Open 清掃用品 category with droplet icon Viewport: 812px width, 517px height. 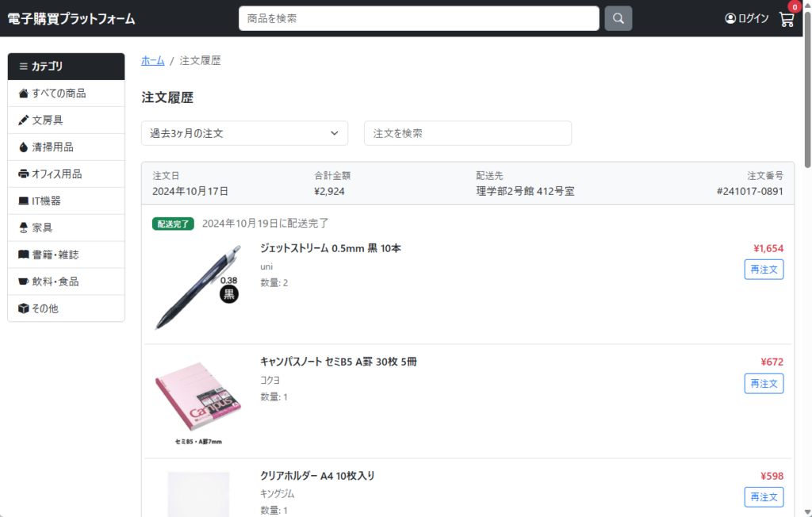pyautogui.click(x=24, y=147)
